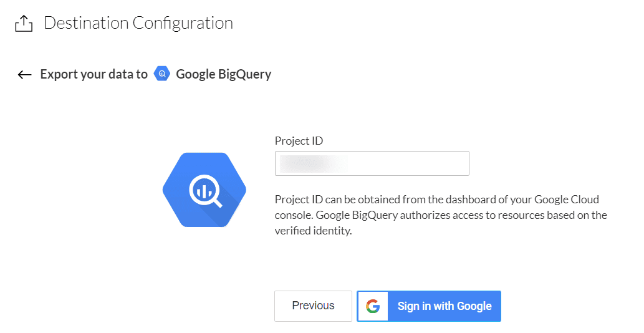
Task: Go back using the left arrow
Action: point(24,75)
